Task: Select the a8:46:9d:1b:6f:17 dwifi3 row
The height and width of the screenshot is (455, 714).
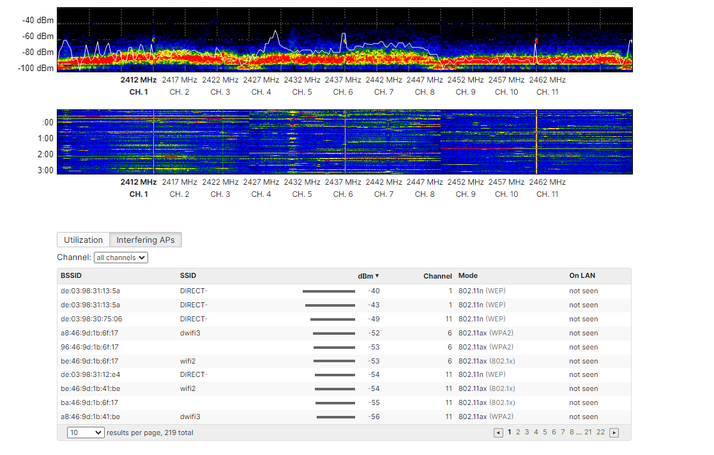Action: click(90, 333)
